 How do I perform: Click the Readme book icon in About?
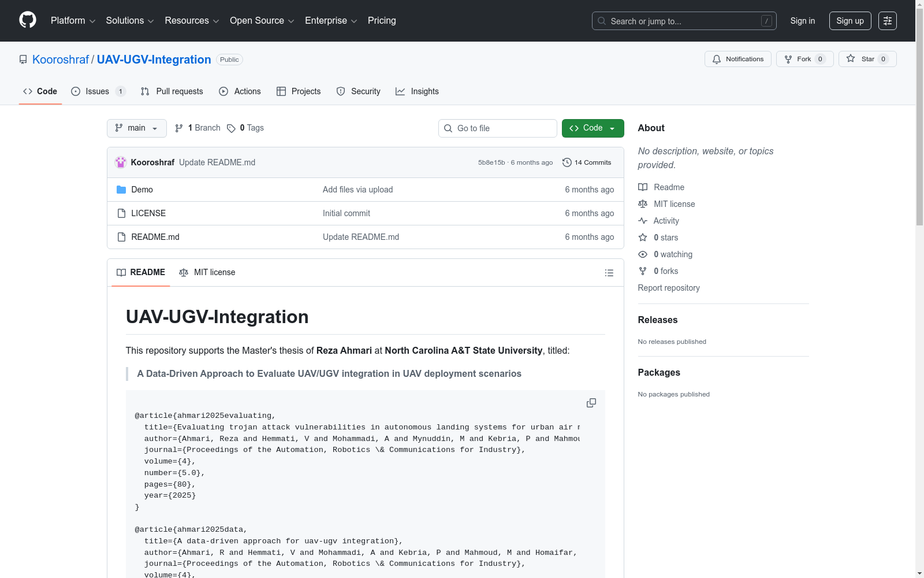pyautogui.click(x=643, y=187)
